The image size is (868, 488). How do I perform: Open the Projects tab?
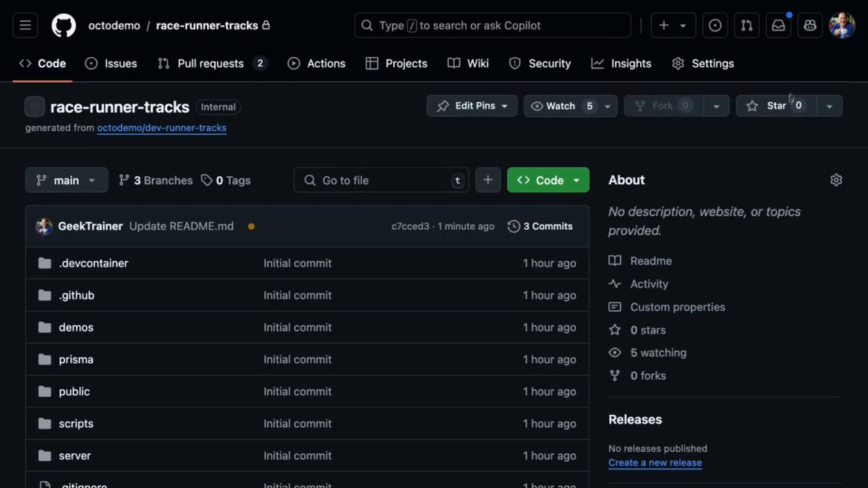click(396, 64)
